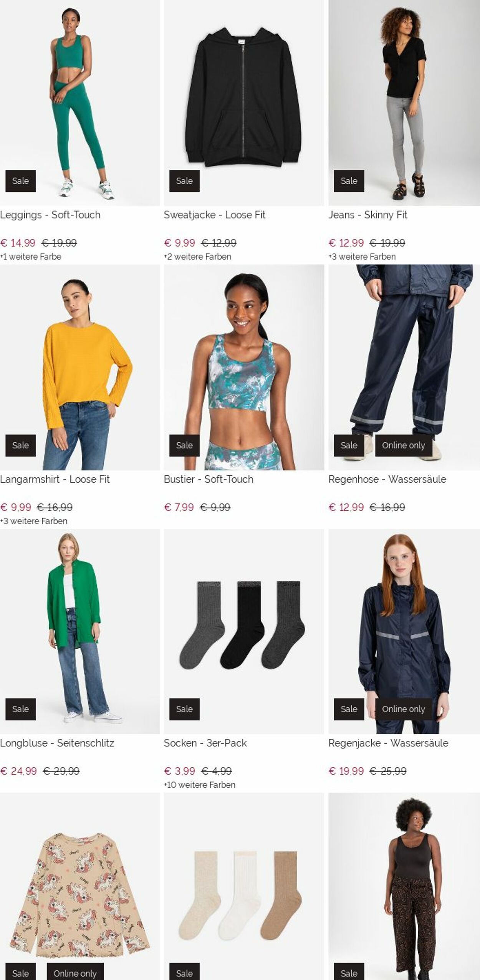
Task: Click the Sale badge on the tie-dye Bustier
Action: coord(184,445)
